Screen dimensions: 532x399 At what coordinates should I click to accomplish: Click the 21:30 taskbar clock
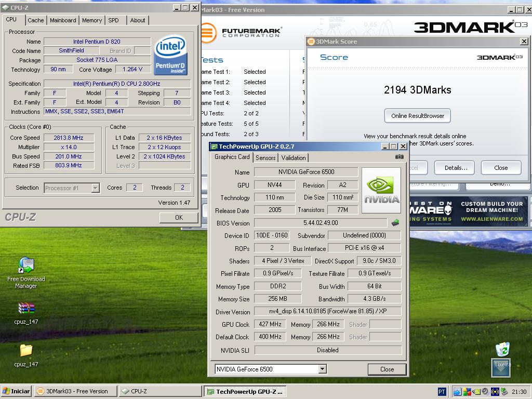click(519, 392)
